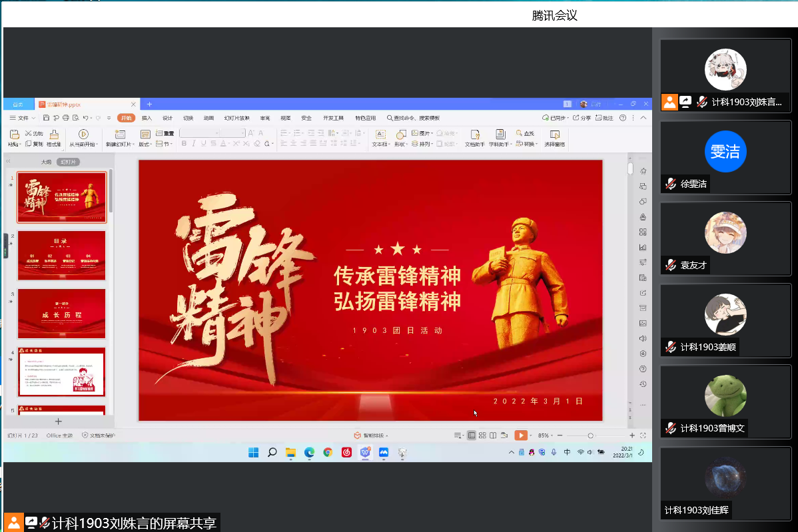Switch to slide sorter view in status bar
The image size is (798, 532).
(482, 435)
